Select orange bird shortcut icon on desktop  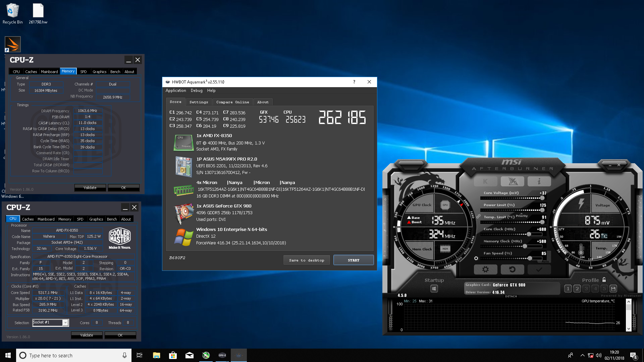pos(13,44)
